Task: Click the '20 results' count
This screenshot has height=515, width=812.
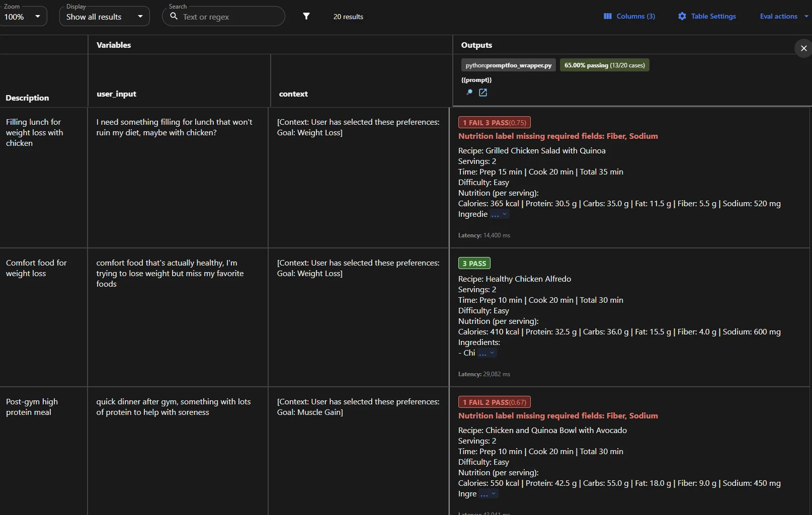Action: tap(348, 17)
